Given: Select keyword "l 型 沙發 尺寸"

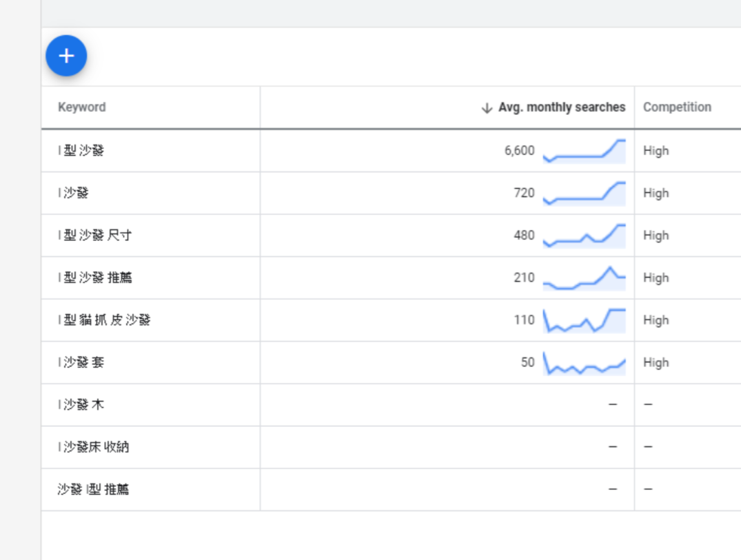Looking at the screenshot, I should tap(94, 236).
